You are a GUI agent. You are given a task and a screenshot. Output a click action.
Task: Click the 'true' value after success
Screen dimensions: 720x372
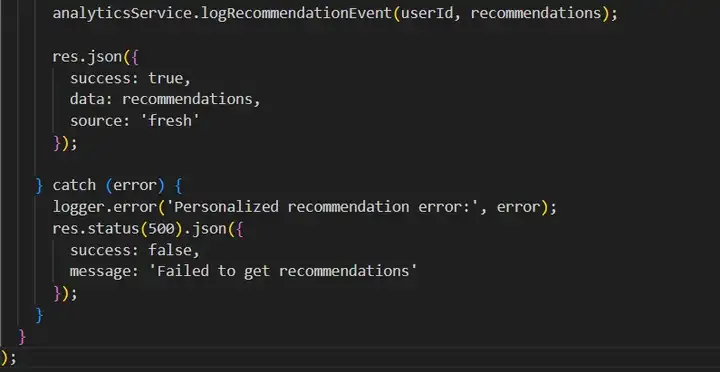tap(165, 78)
